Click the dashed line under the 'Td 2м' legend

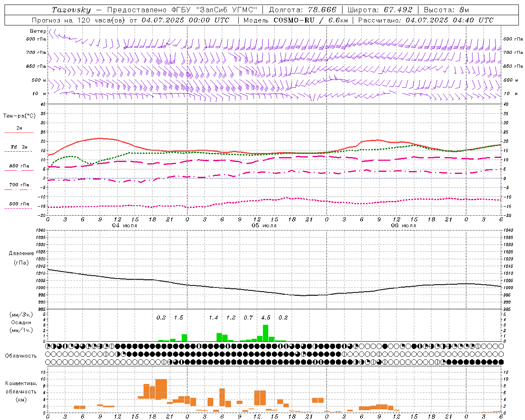tap(18, 151)
